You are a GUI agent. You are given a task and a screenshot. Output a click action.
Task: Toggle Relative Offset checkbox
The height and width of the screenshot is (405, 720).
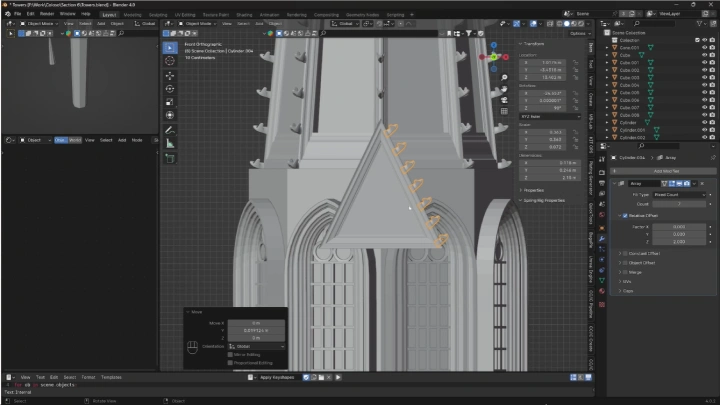pyautogui.click(x=625, y=215)
